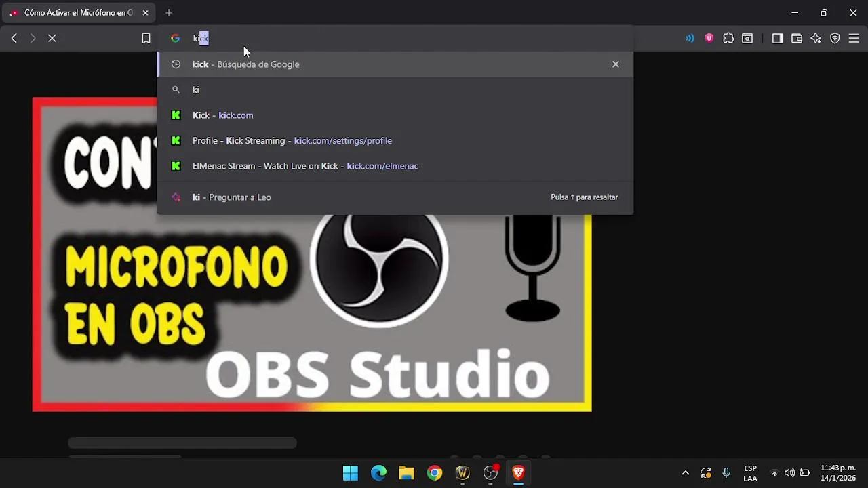Choose 'ki - Preguntar a Leo' option
The image size is (868, 488).
pos(395,197)
